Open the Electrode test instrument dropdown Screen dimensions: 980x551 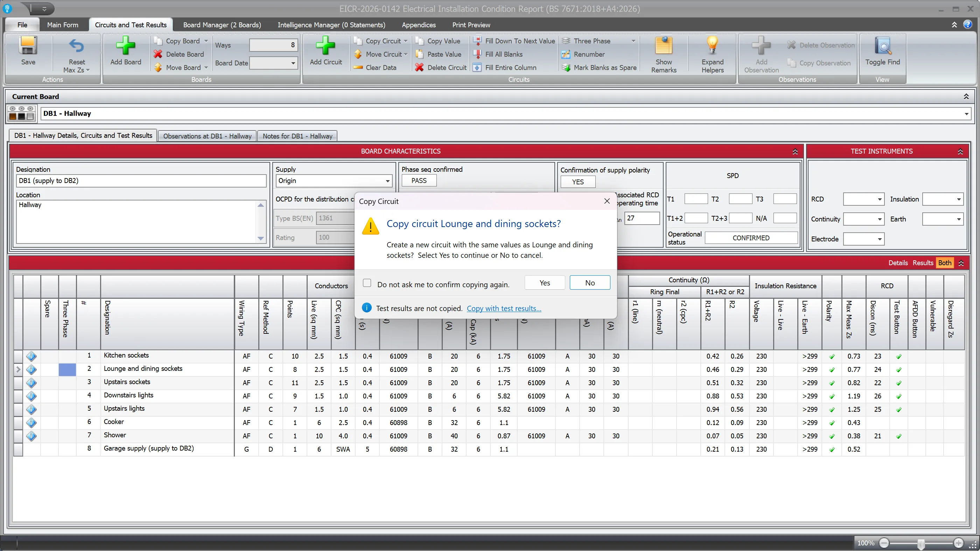click(879, 239)
